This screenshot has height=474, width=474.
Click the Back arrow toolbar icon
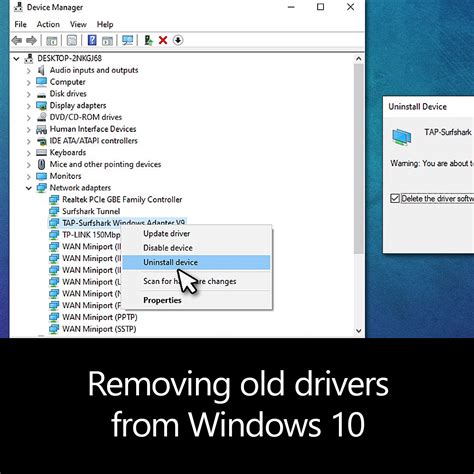(17, 41)
